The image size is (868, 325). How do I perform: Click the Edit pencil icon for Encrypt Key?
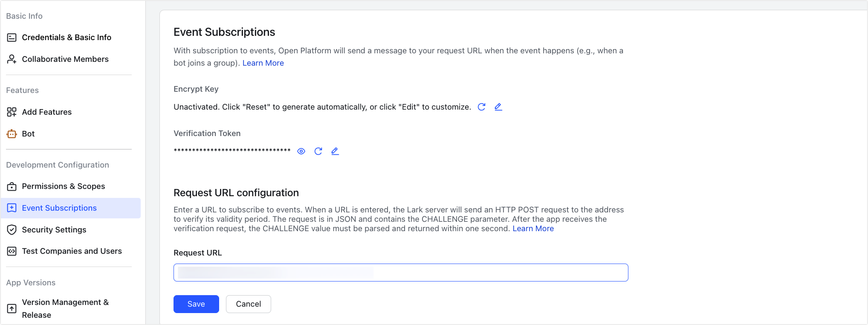(x=498, y=107)
